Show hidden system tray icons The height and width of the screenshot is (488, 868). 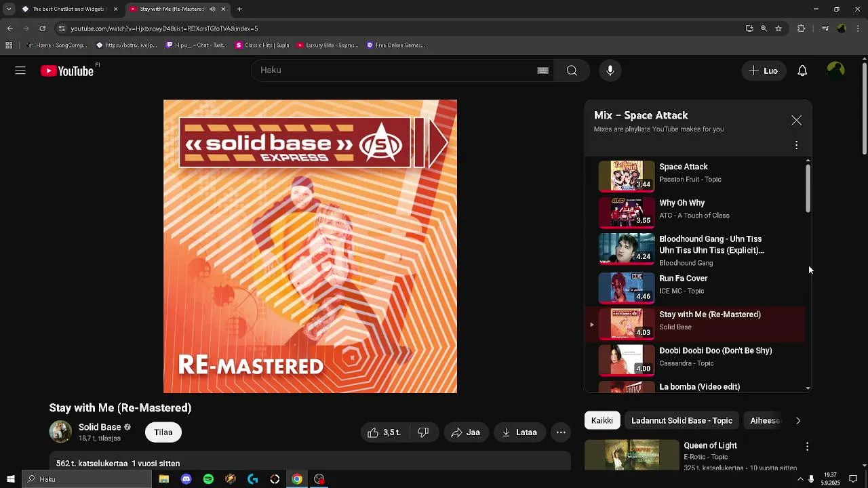coord(799,479)
